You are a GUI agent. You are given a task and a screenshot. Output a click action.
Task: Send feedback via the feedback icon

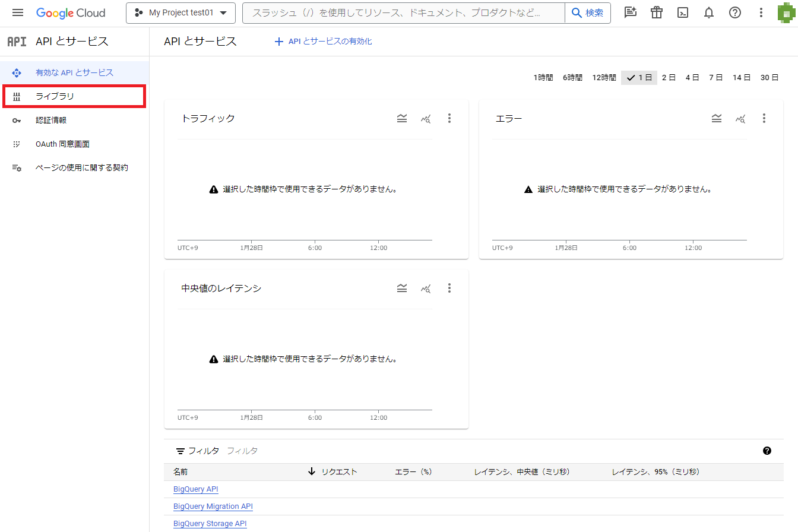(630, 12)
